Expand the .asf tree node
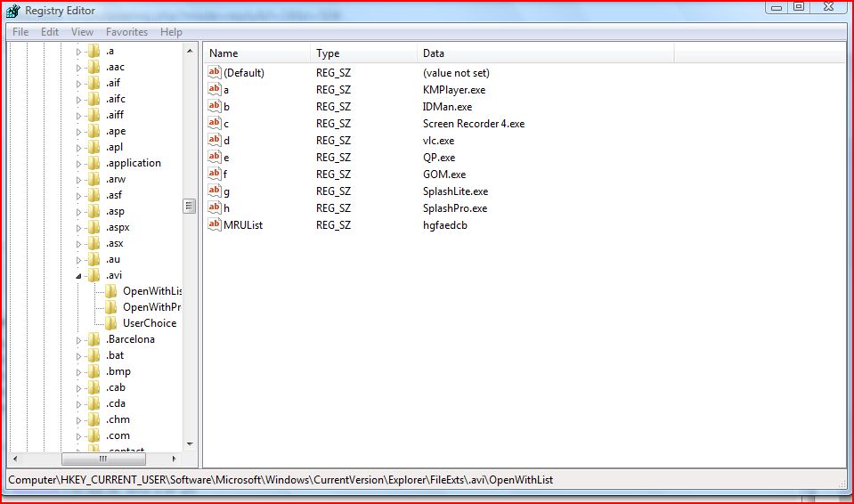The height and width of the screenshot is (504, 854). (x=78, y=196)
